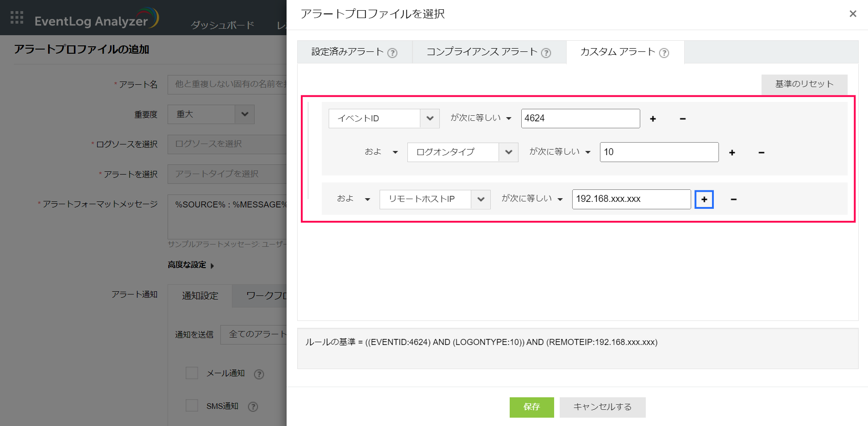This screenshot has height=426, width=868.
Task: Switch to コンプライアンス アラート tab
Action: (481, 52)
